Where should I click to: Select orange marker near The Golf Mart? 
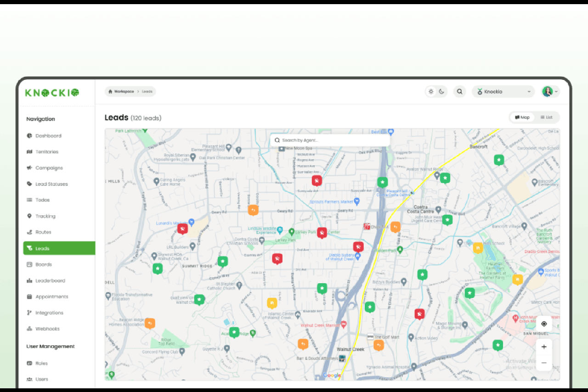(x=379, y=345)
